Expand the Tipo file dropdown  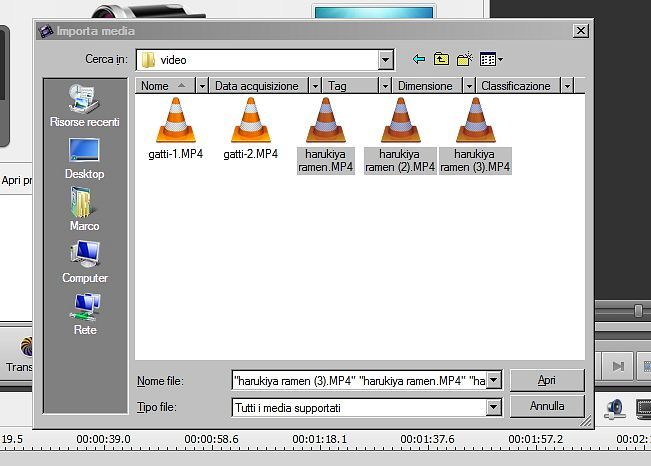[493, 407]
